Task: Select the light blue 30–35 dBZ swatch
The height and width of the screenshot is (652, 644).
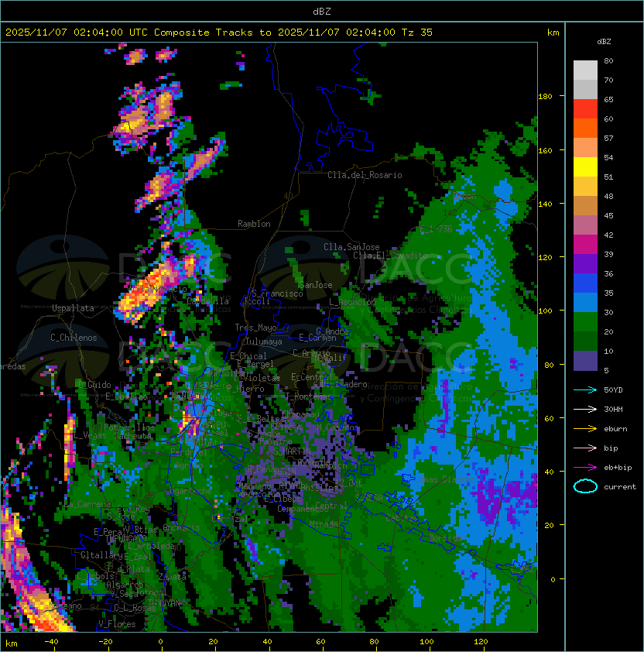Action: point(585,302)
